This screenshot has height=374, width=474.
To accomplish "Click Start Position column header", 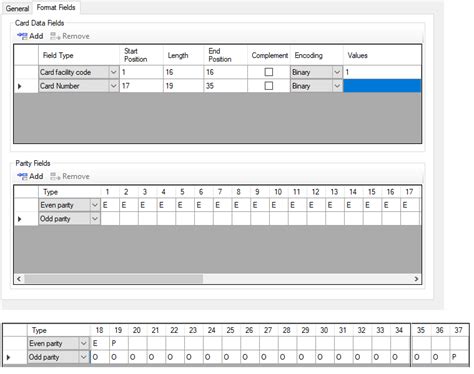I will click(141, 55).
